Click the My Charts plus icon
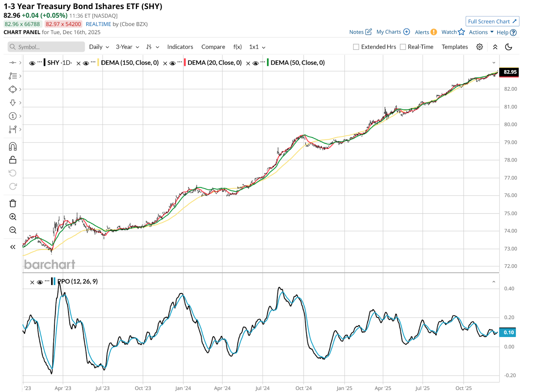Image resolution: width=534 pixels, height=392 pixels. 407,32
